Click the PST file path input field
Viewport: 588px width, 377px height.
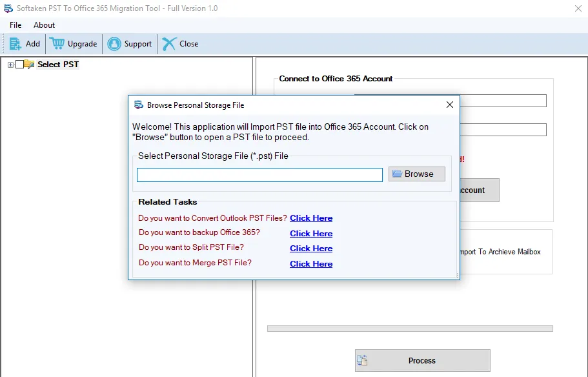[x=259, y=175]
